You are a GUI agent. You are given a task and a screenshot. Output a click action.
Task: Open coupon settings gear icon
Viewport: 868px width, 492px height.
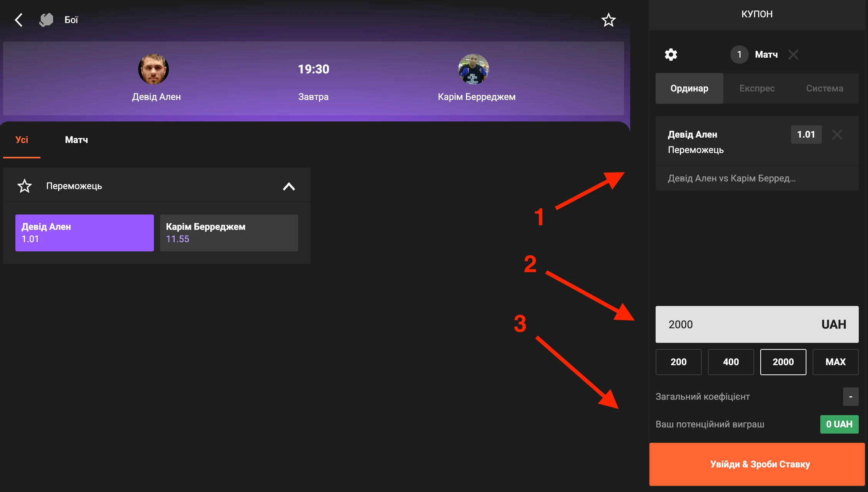pyautogui.click(x=671, y=55)
